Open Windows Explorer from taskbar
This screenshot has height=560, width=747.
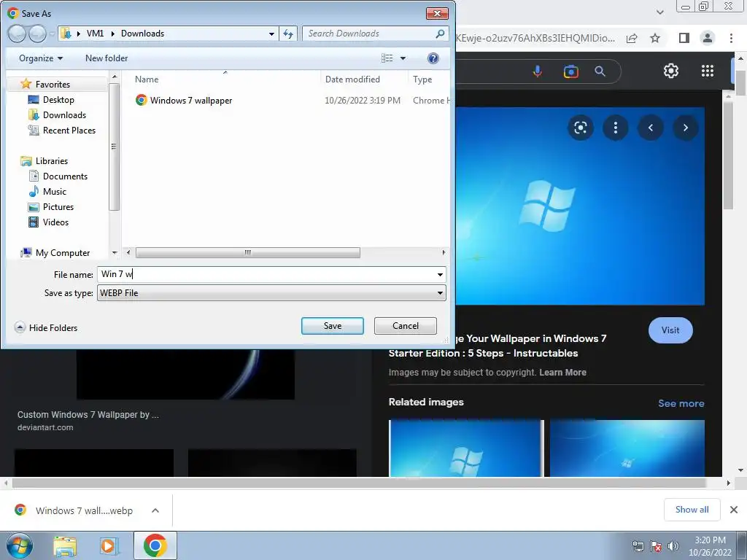pyautogui.click(x=65, y=545)
